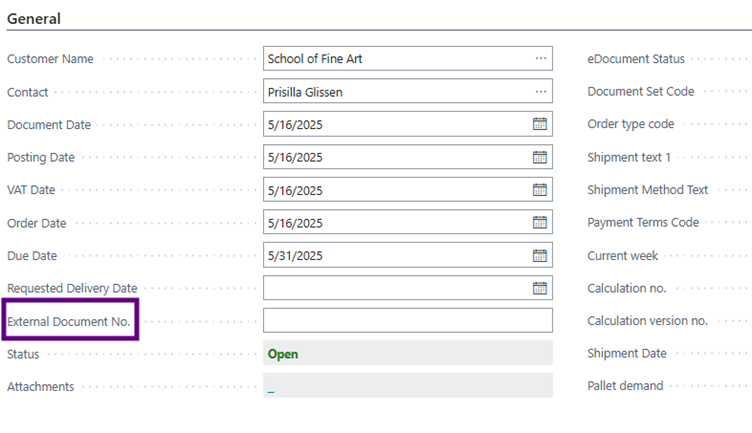The height and width of the screenshot is (433, 752).
Task: Open calendar picker for Due Date
Action: [540, 256]
